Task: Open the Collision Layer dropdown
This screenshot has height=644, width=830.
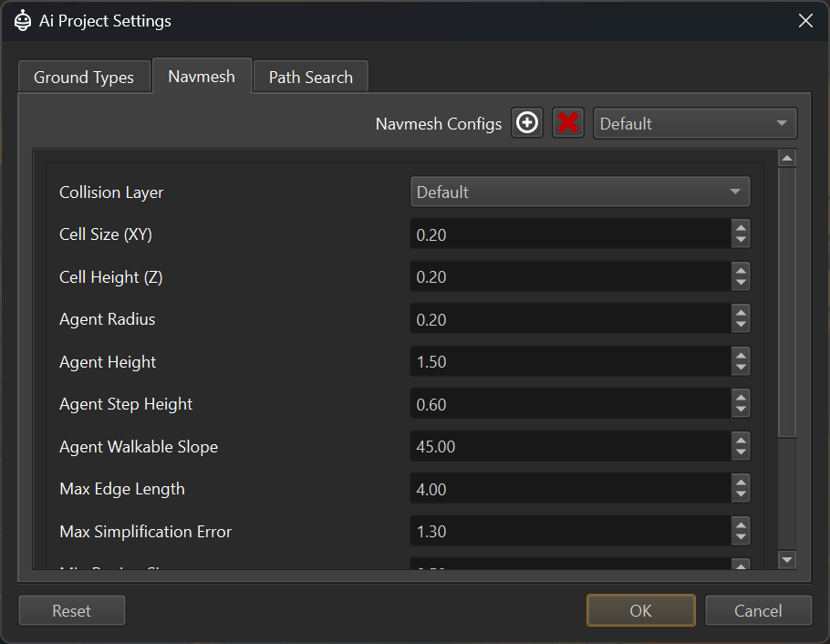Action: coord(580,192)
